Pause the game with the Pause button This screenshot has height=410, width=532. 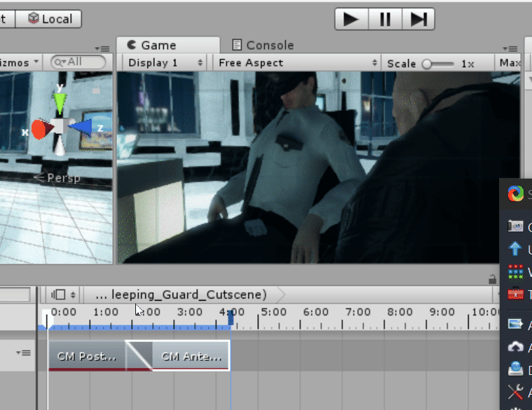pyautogui.click(x=385, y=20)
